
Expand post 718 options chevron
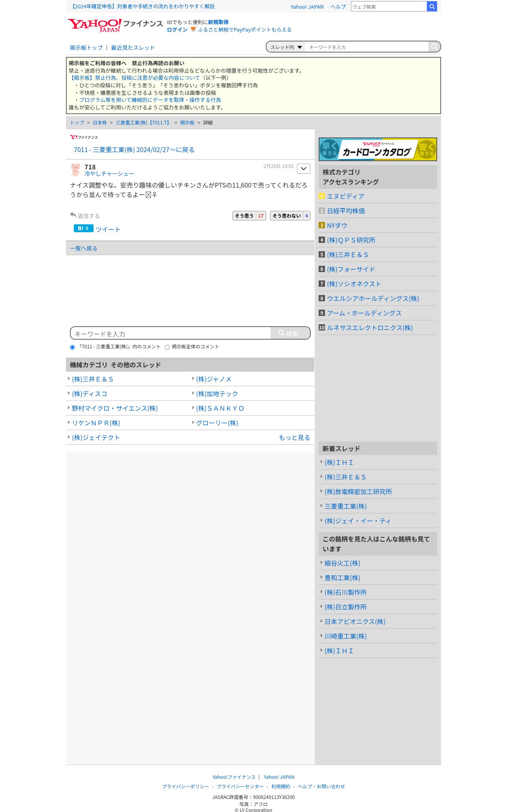[x=304, y=169]
